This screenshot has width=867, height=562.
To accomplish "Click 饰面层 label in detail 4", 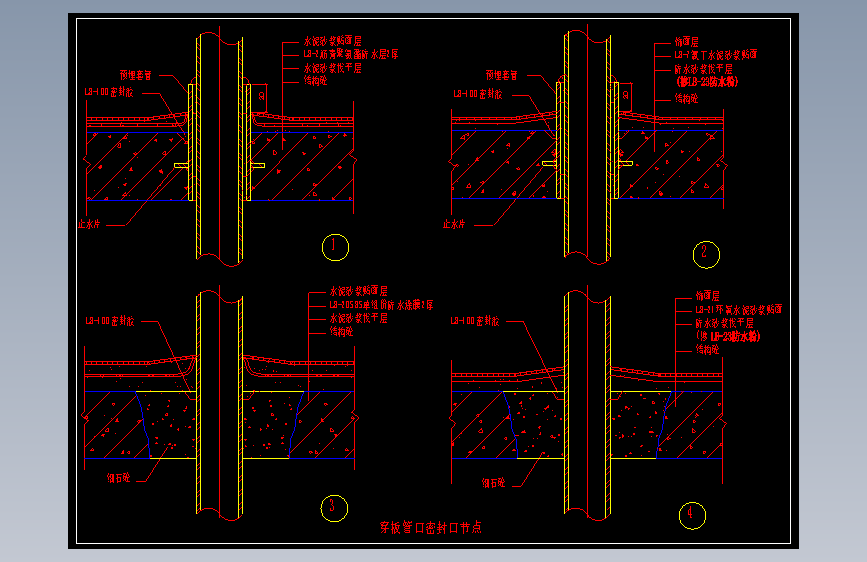I will (x=707, y=296).
